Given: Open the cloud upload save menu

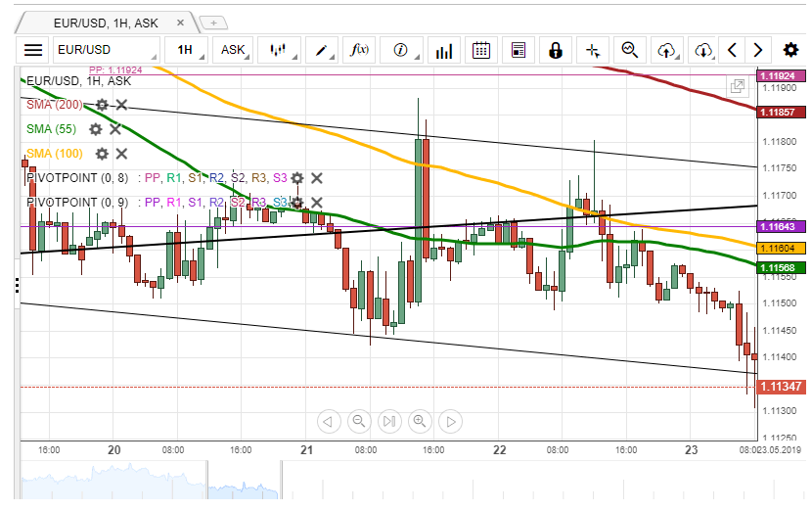Looking at the screenshot, I should point(667,50).
